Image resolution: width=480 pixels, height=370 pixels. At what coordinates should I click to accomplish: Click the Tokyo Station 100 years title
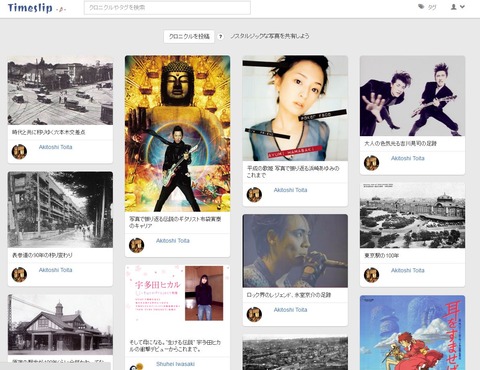click(381, 256)
